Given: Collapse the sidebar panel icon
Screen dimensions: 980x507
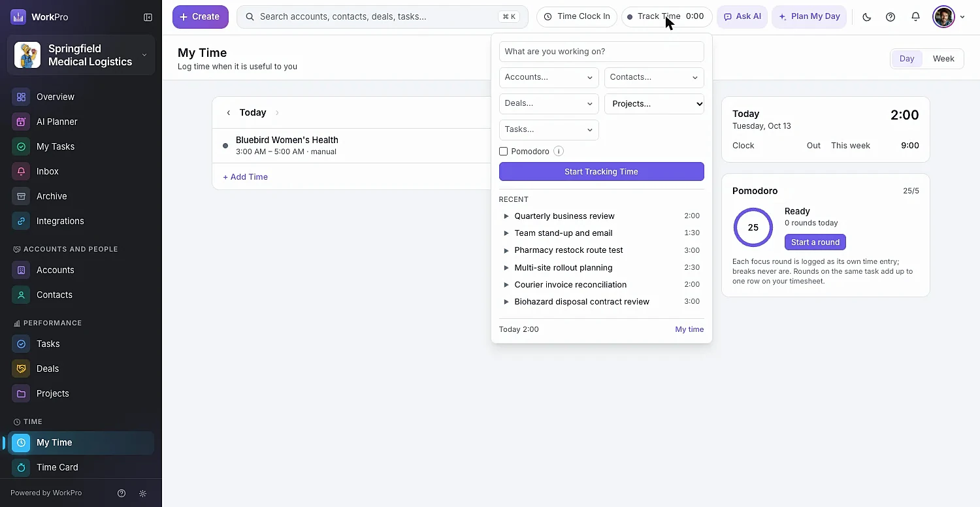Looking at the screenshot, I should click(x=148, y=17).
